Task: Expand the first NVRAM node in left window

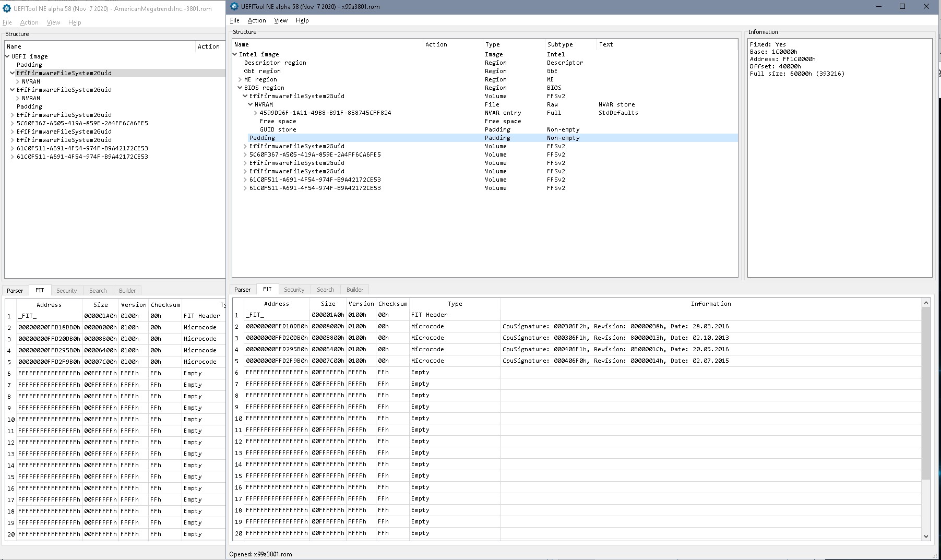Action: pos(18,81)
